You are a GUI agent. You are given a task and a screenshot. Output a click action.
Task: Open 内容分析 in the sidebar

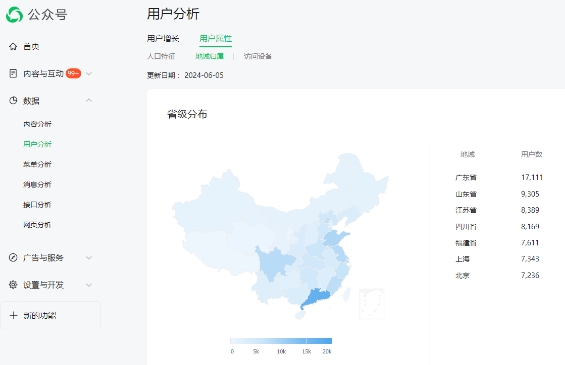(37, 124)
